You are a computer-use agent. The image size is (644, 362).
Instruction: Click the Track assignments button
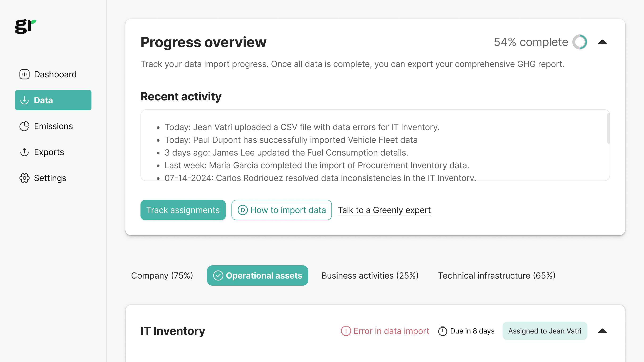[183, 210]
